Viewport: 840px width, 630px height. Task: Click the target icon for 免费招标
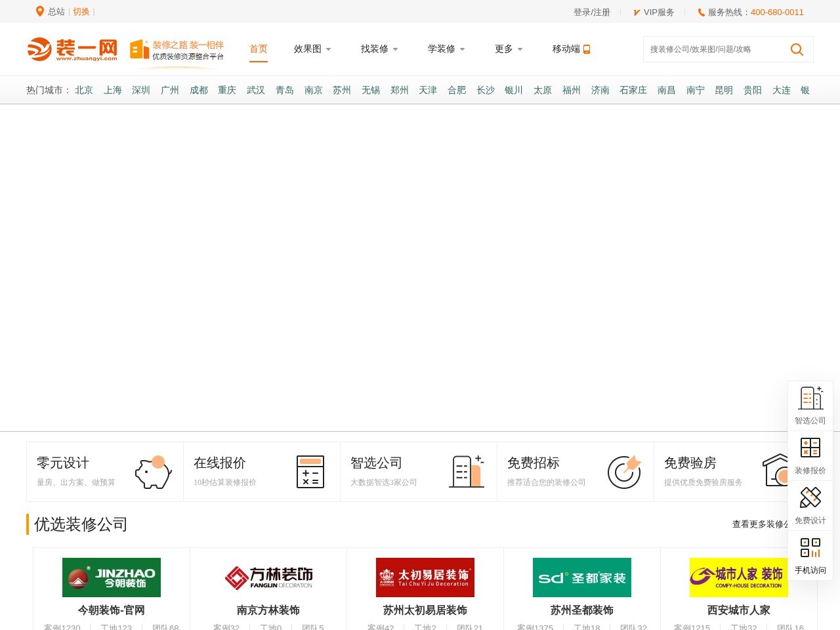click(624, 472)
